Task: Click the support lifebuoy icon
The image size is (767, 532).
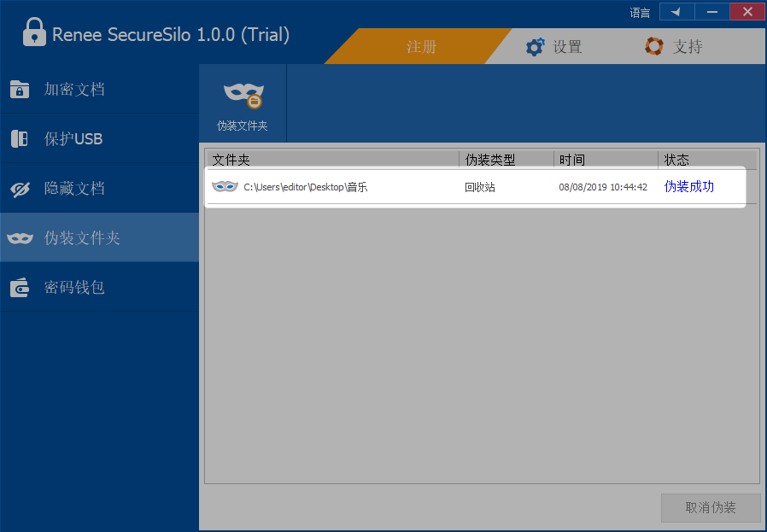Action: tap(654, 46)
